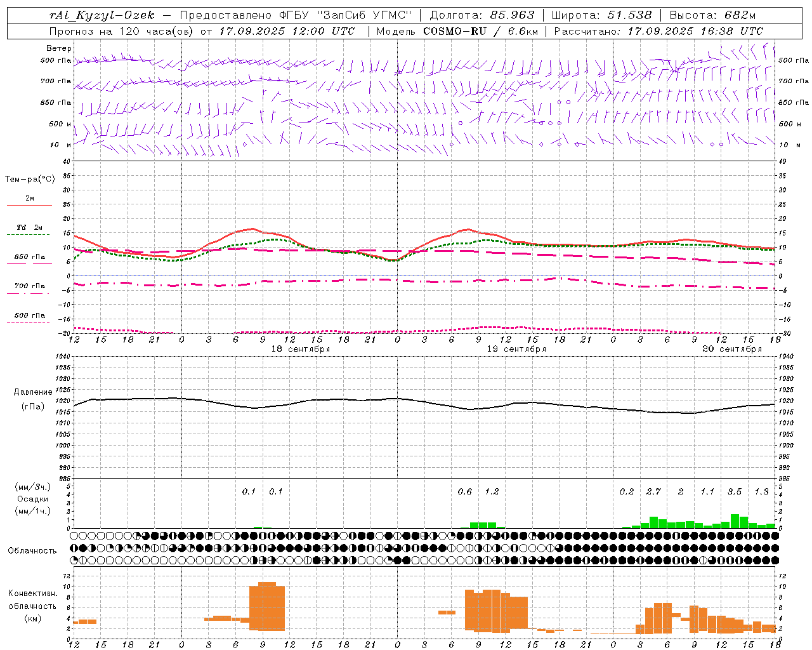Image resolution: width=812 pixels, height=650 pixels.
Task: Click the Облачность cloud cover label
Action: pyautogui.click(x=32, y=551)
